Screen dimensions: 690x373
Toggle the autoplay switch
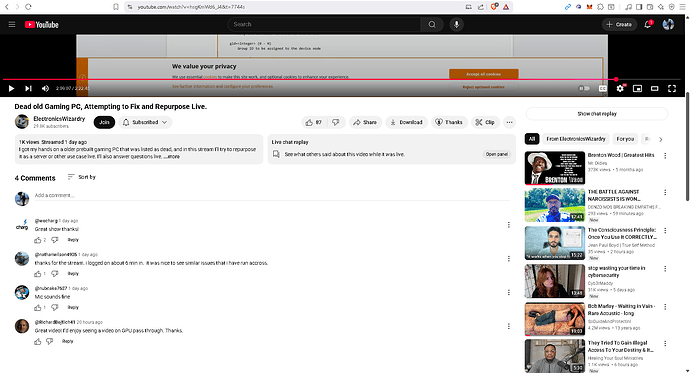point(584,88)
